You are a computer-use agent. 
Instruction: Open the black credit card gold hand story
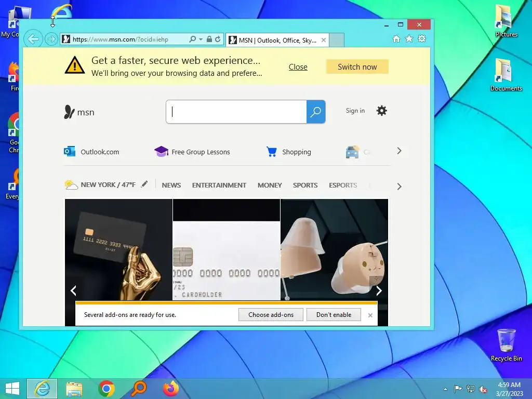click(119, 249)
